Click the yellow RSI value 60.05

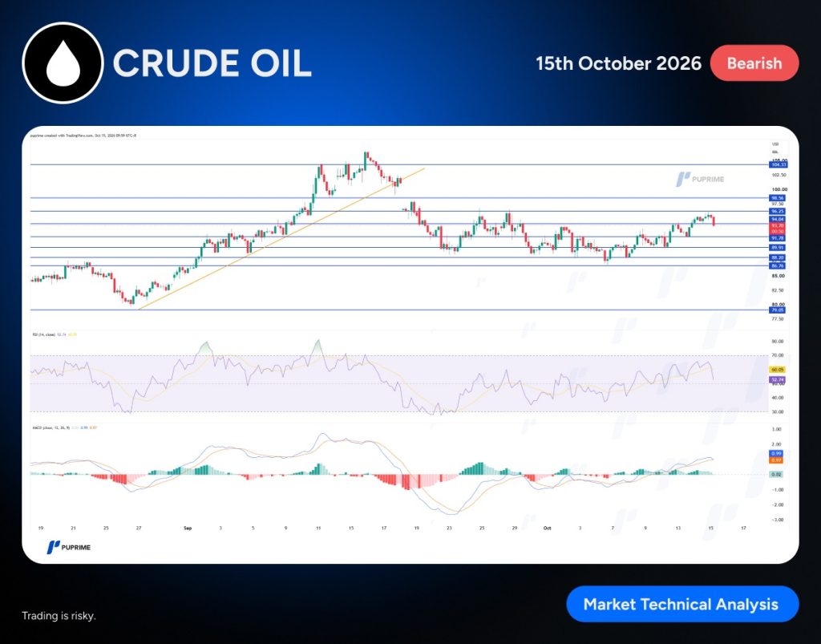click(x=778, y=370)
